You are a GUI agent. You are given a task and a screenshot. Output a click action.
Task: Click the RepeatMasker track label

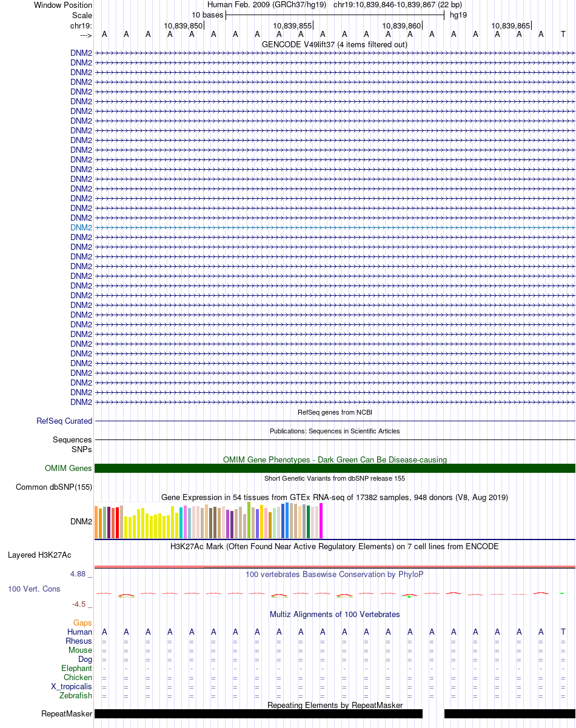tap(67, 713)
